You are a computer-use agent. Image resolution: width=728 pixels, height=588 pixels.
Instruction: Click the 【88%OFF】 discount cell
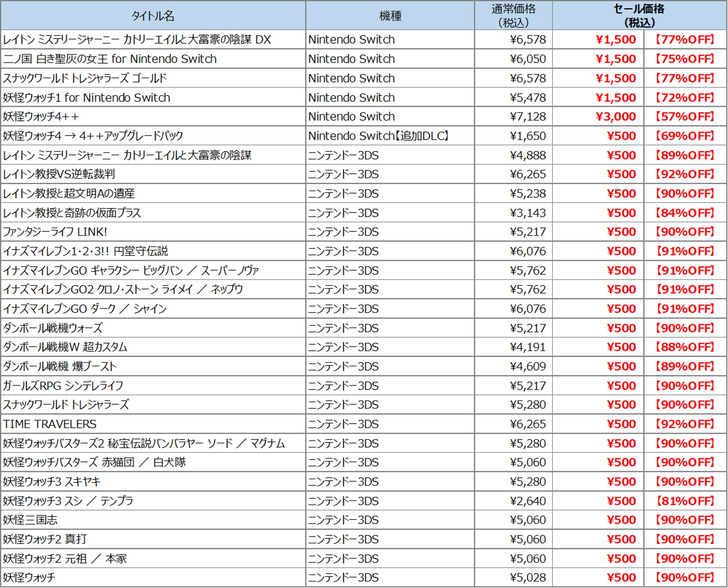tap(685, 347)
